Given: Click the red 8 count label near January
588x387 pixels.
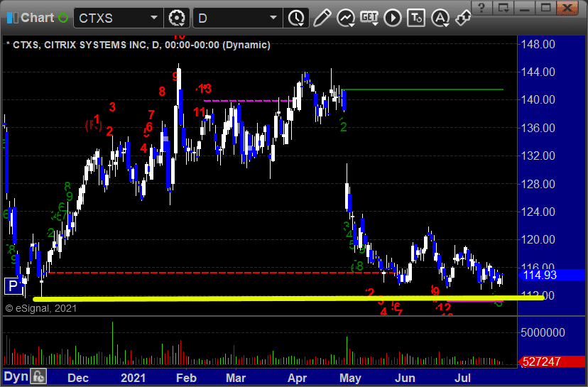Looking at the screenshot, I should click(x=162, y=91).
